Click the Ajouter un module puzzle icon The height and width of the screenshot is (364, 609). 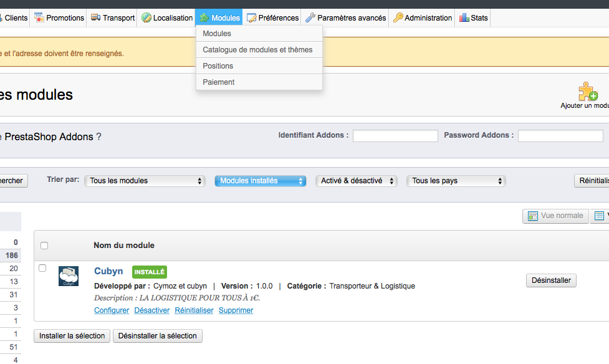point(588,91)
